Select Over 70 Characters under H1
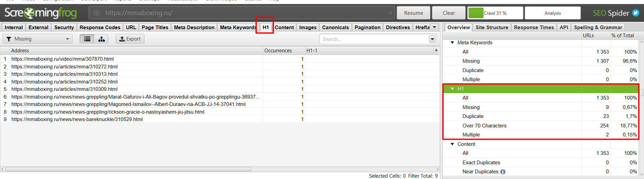 [x=484, y=126]
